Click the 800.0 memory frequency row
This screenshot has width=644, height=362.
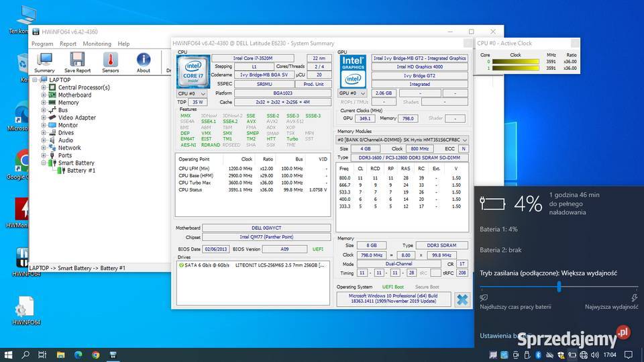point(401,178)
